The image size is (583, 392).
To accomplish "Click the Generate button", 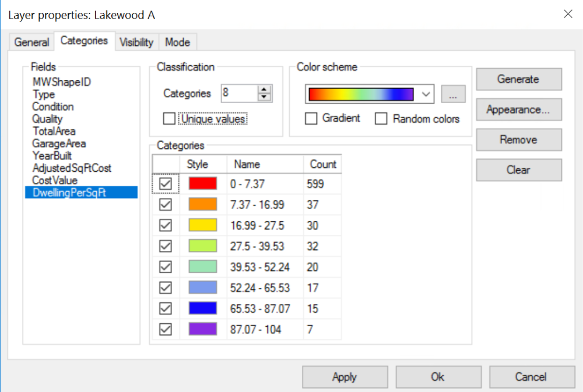I will [518, 79].
